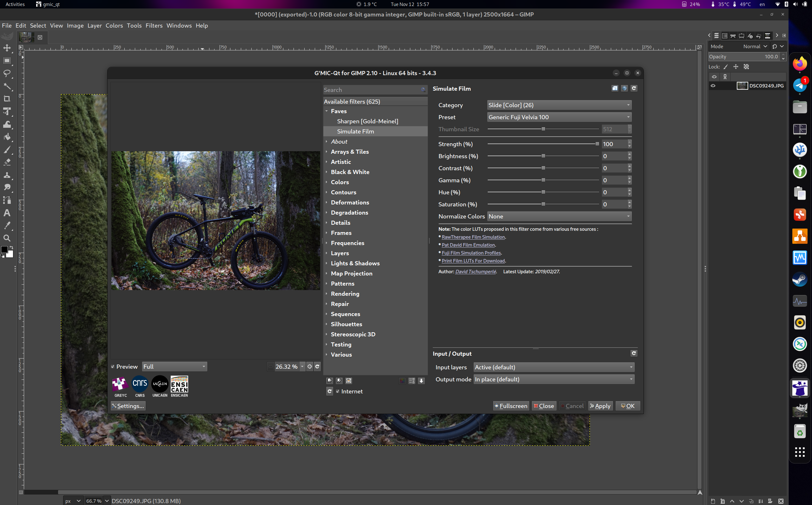Screen dimensions: 812x505
Task: Open the Colors menu in the menu bar
Action: 114,26
